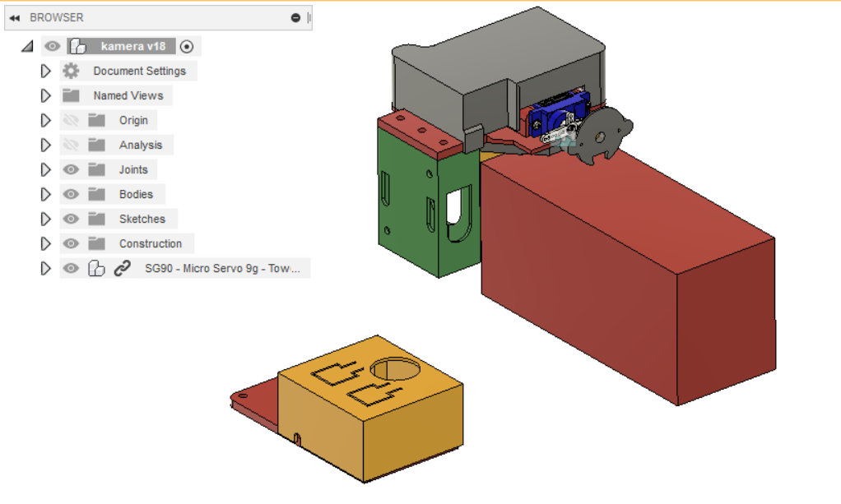Click the Named Views folder icon

pos(71,95)
